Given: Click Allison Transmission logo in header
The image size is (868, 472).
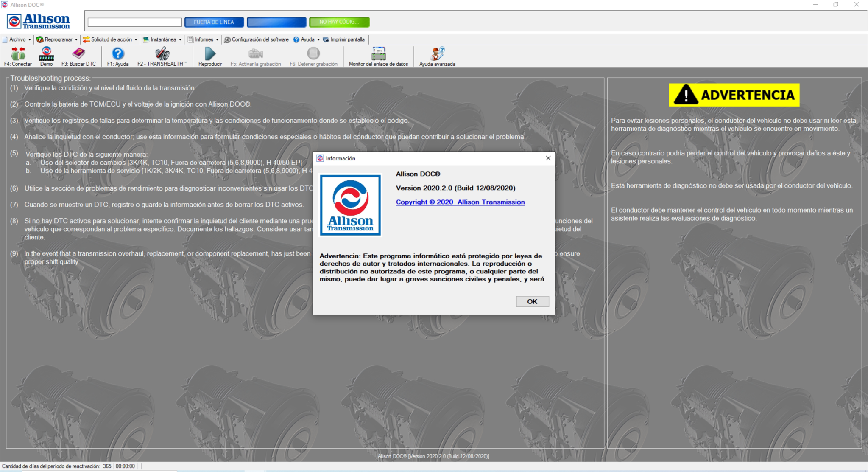Looking at the screenshot, I should pos(39,21).
